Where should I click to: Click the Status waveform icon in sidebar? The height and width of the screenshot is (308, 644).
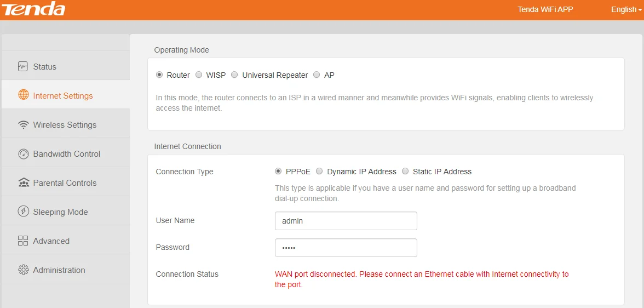point(22,66)
